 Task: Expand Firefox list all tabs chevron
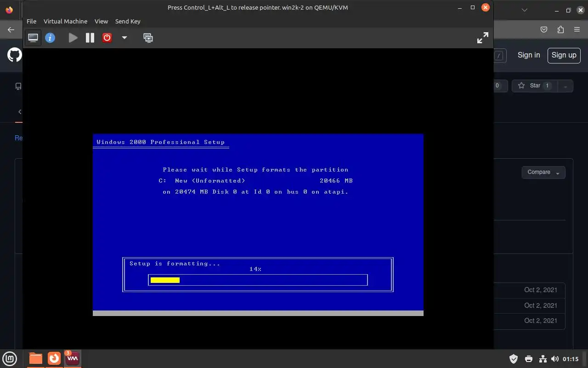pos(525,10)
